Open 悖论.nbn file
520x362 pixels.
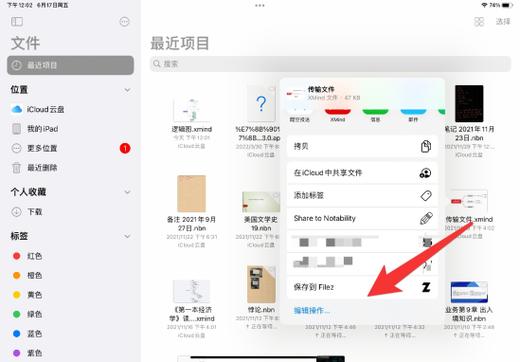261,284
